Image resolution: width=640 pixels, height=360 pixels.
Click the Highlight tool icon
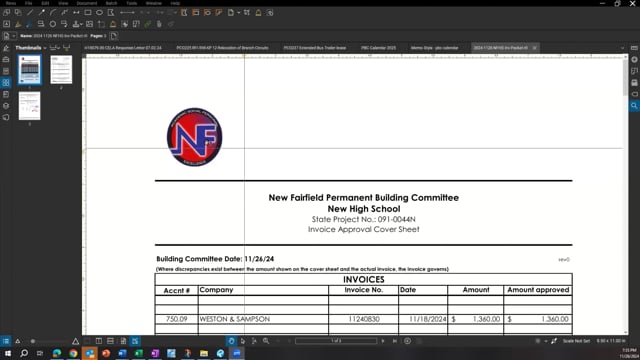click(x=18, y=24)
